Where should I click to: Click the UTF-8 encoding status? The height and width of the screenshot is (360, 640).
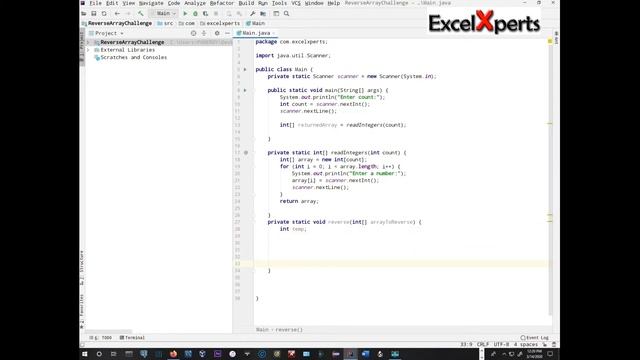[501, 344]
